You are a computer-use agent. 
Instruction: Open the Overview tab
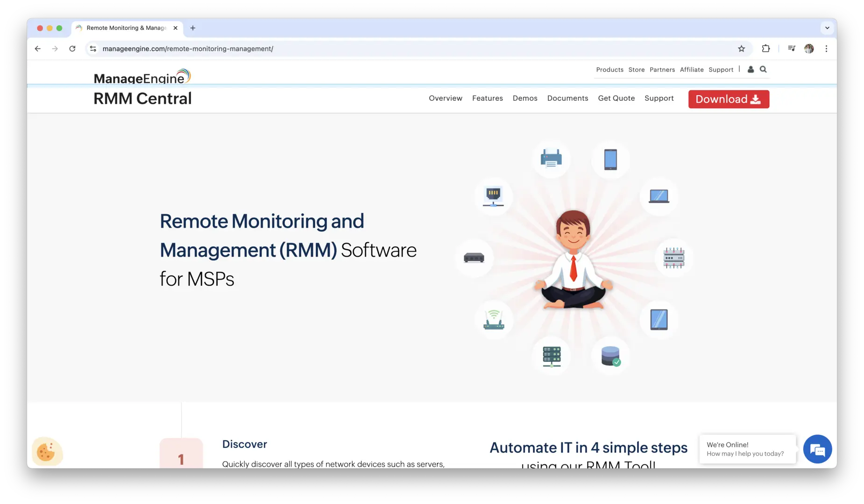point(446,98)
